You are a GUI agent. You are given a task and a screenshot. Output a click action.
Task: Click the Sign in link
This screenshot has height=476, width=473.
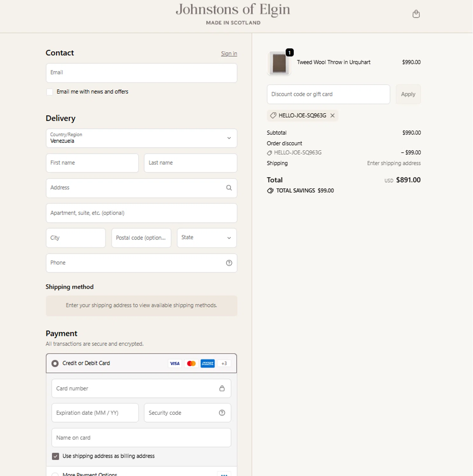(x=229, y=54)
